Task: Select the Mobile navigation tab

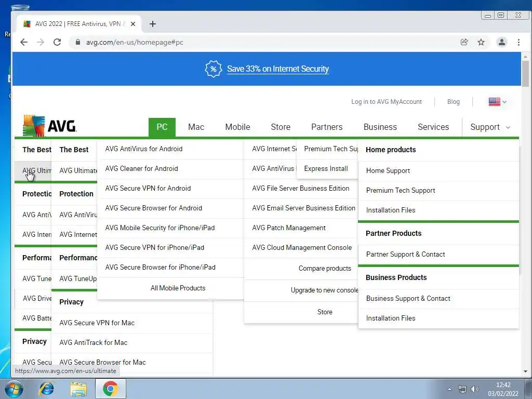Action: coord(237,127)
